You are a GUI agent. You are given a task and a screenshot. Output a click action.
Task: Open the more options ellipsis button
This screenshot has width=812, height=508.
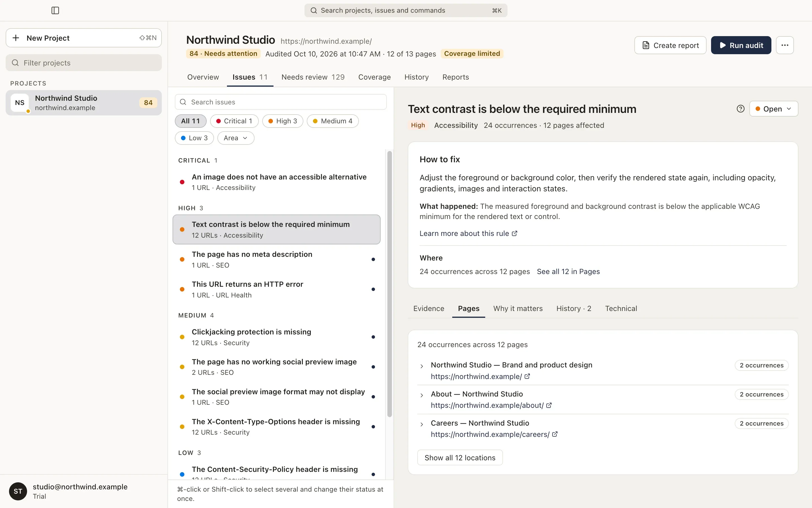click(784, 45)
